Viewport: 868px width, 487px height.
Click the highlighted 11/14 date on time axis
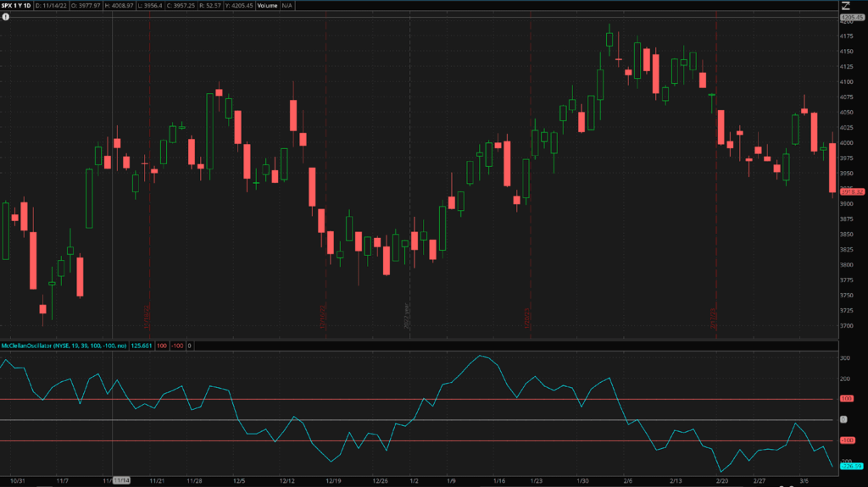coord(122,480)
